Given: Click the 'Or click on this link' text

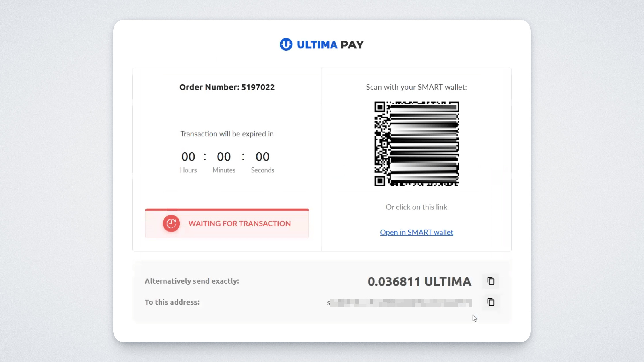Looking at the screenshot, I should 416,207.
